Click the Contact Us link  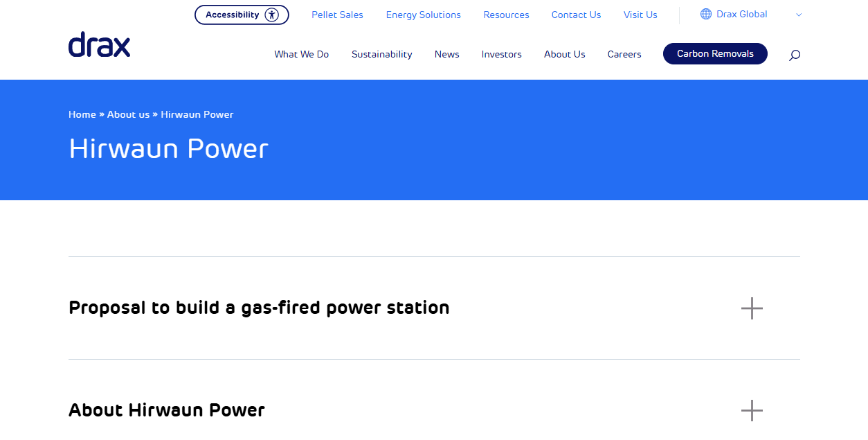click(x=576, y=14)
